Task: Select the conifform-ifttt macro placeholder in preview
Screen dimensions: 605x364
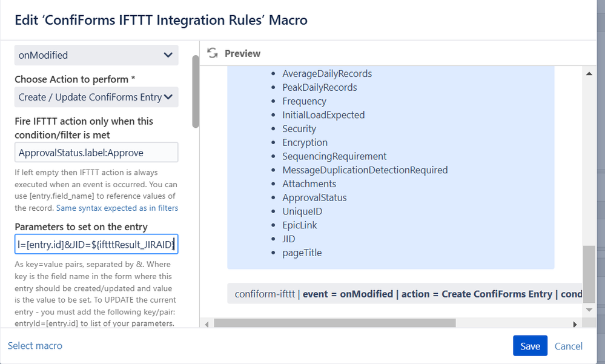Action: (x=405, y=294)
